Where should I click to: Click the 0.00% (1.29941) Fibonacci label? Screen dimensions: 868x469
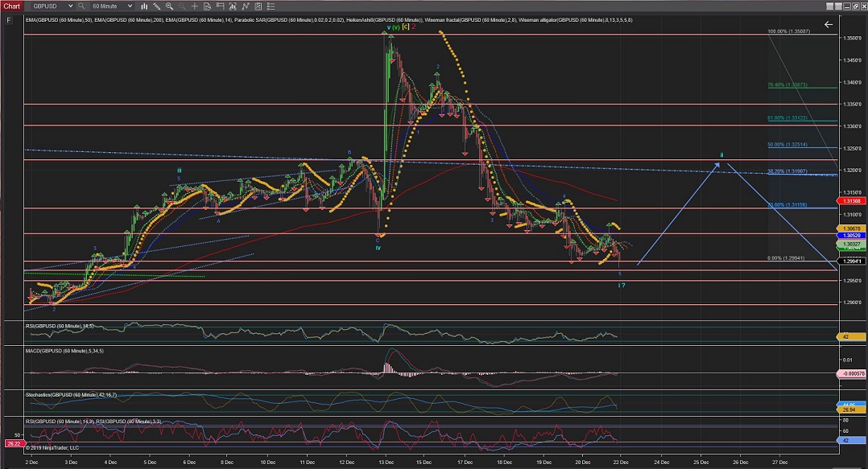coord(786,258)
